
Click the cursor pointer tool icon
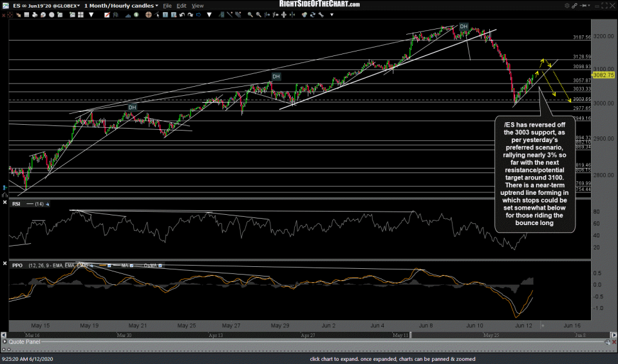point(157,15)
